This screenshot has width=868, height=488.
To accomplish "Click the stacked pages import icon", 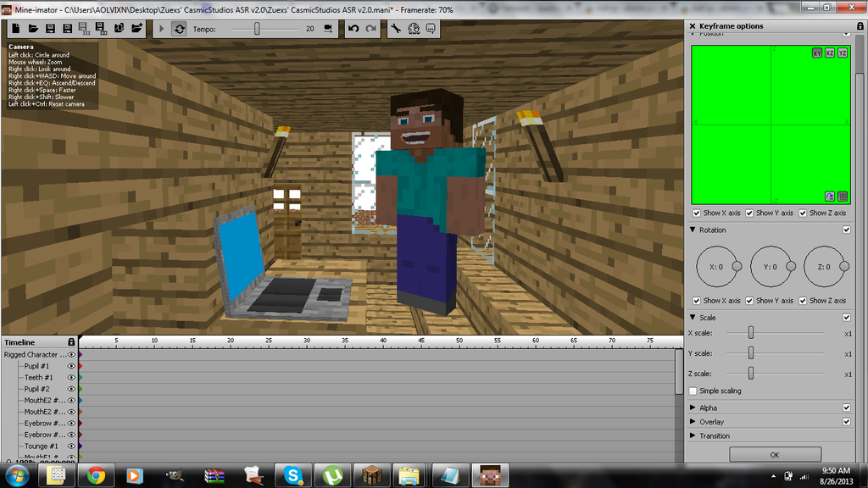I will 119,29.
